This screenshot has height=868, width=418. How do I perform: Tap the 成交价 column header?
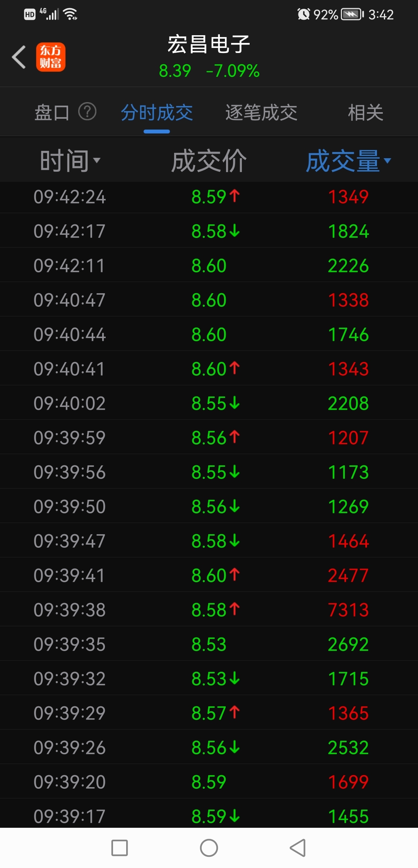point(209,161)
